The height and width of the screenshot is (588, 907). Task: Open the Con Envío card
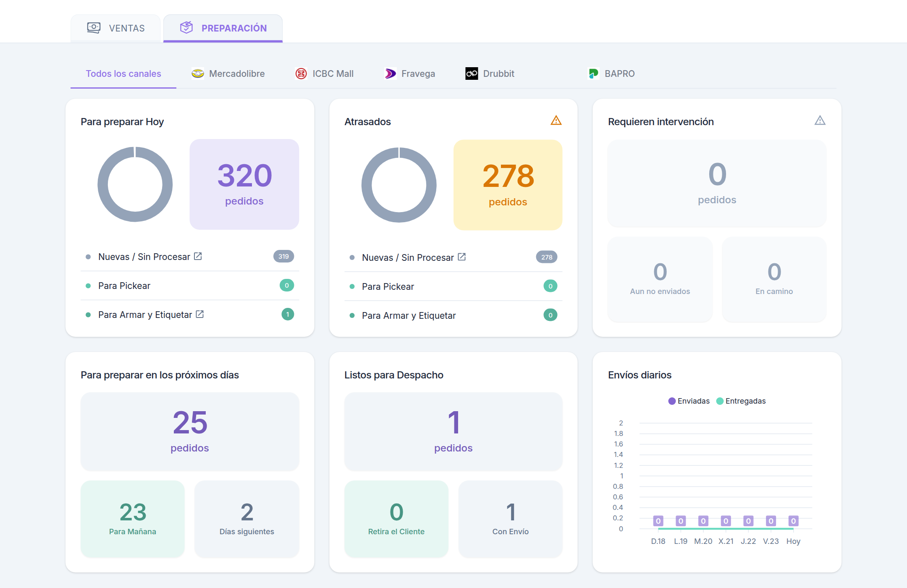coord(511,519)
